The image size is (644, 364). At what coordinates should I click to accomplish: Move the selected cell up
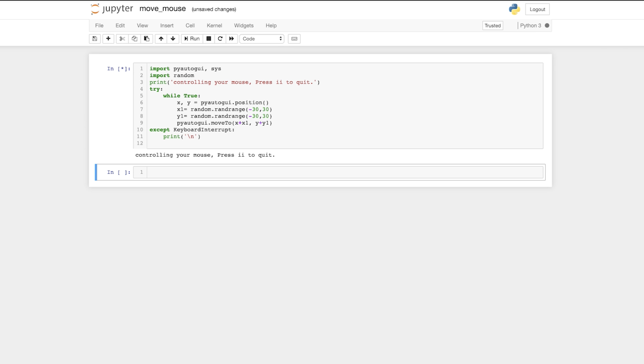tap(161, 39)
